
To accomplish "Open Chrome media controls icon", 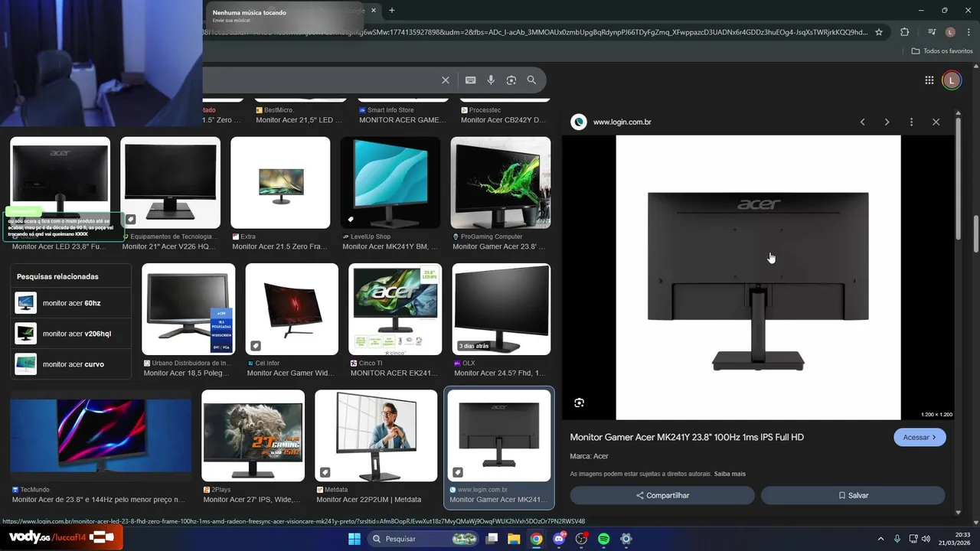I will (x=932, y=32).
